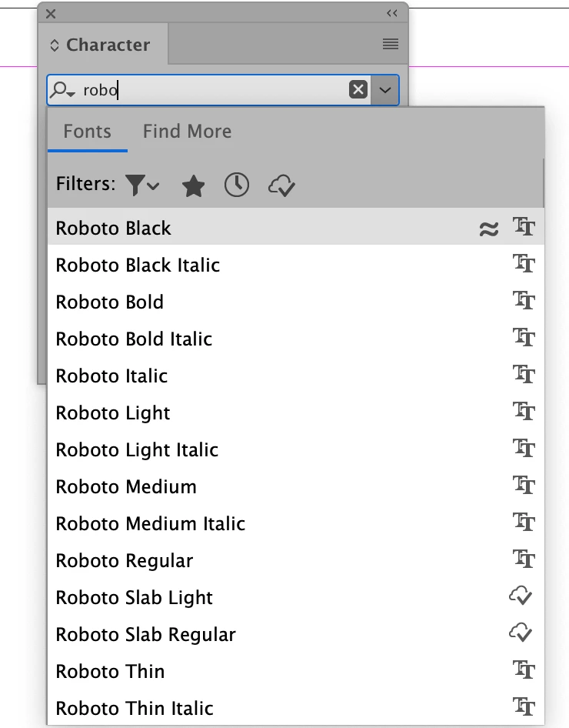
Task: Open the font classification filter dropdown
Action: pos(142,185)
